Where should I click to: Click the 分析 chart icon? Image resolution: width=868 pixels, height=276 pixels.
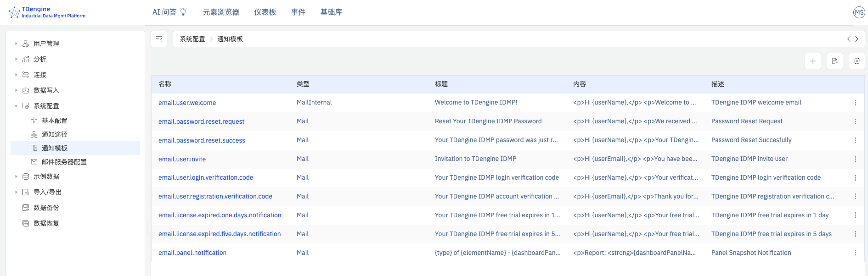pyautogui.click(x=26, y=59)
